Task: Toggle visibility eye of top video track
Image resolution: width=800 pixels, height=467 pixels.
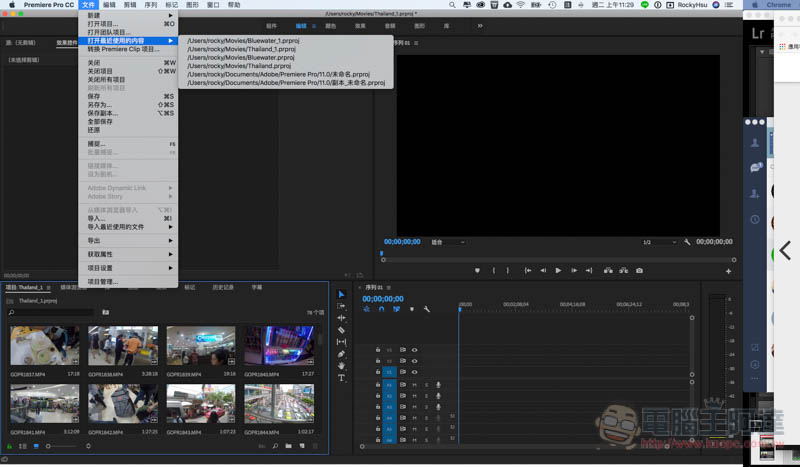Action: tap(414, 350)
